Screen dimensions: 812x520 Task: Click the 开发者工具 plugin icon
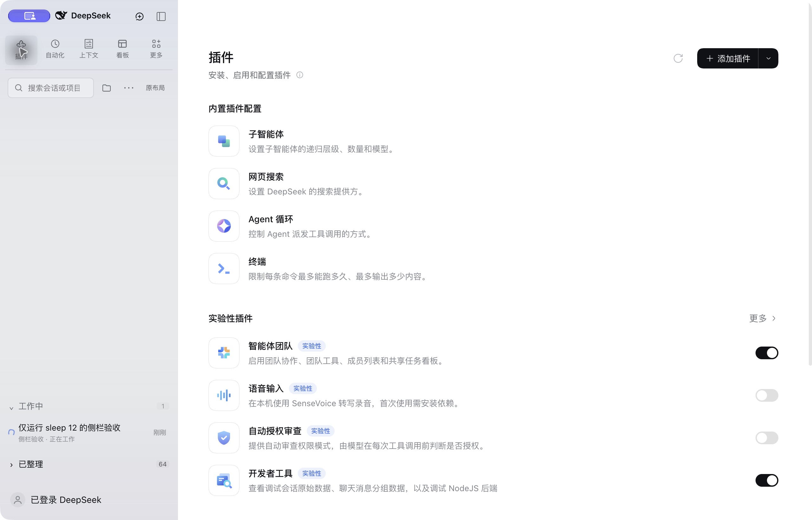point(224,480)
